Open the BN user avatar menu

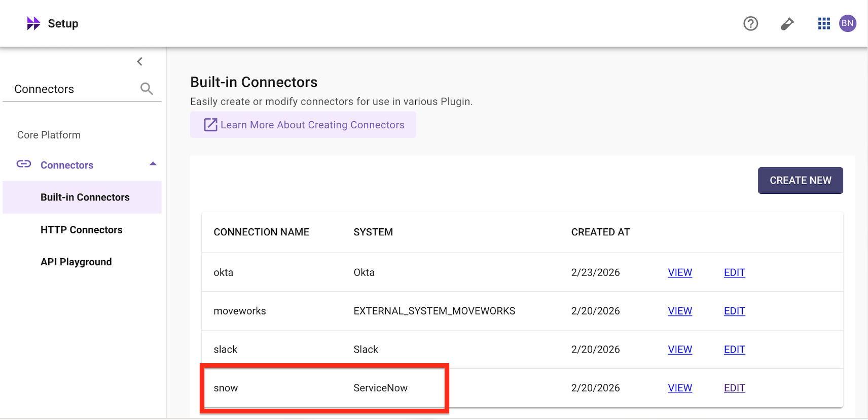coord(847,23)
